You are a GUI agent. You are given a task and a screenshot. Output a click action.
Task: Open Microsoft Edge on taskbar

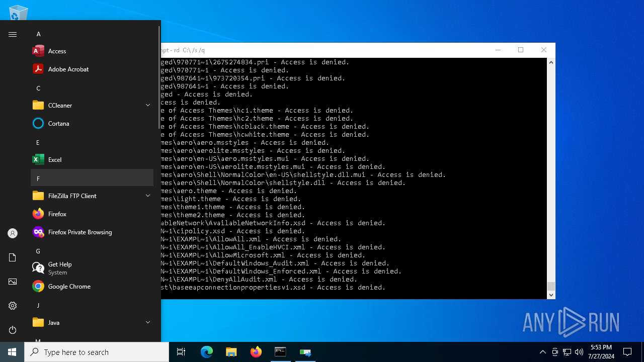(207, 352)
